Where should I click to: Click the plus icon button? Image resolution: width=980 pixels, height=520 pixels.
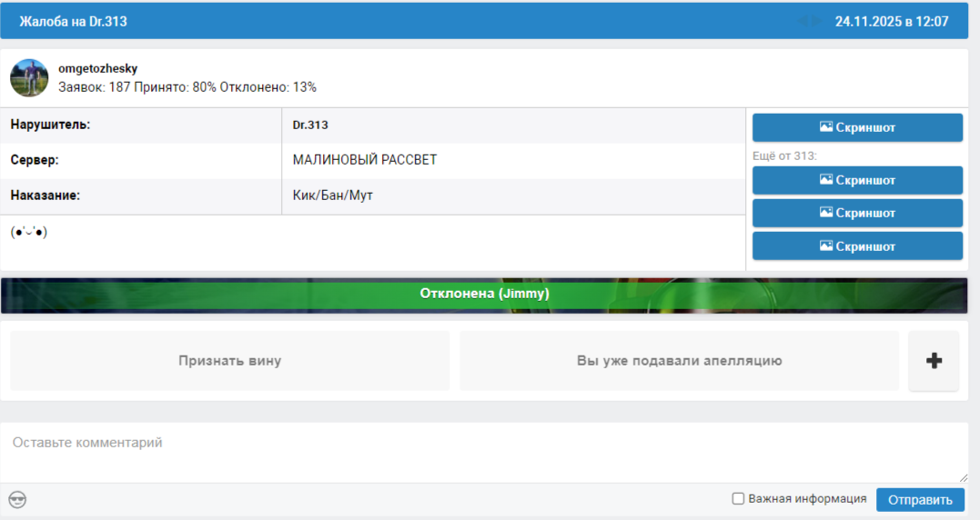[x=934, y=361]
